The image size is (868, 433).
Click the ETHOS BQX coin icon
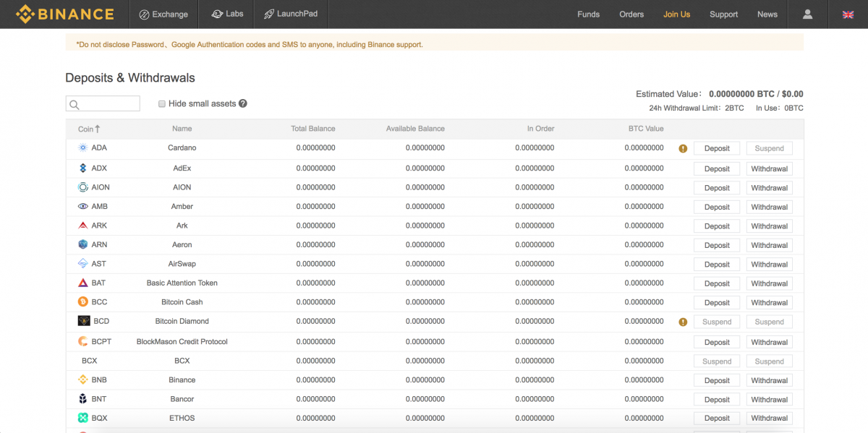pyautogui.click(x=82, y=419)
